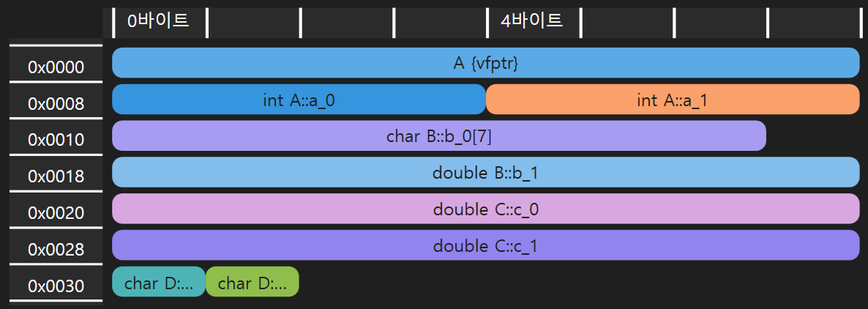This screenshot has width=868, height=309.
Task: Click the int A::a_0 field block
Action: [x=299, y=99]
